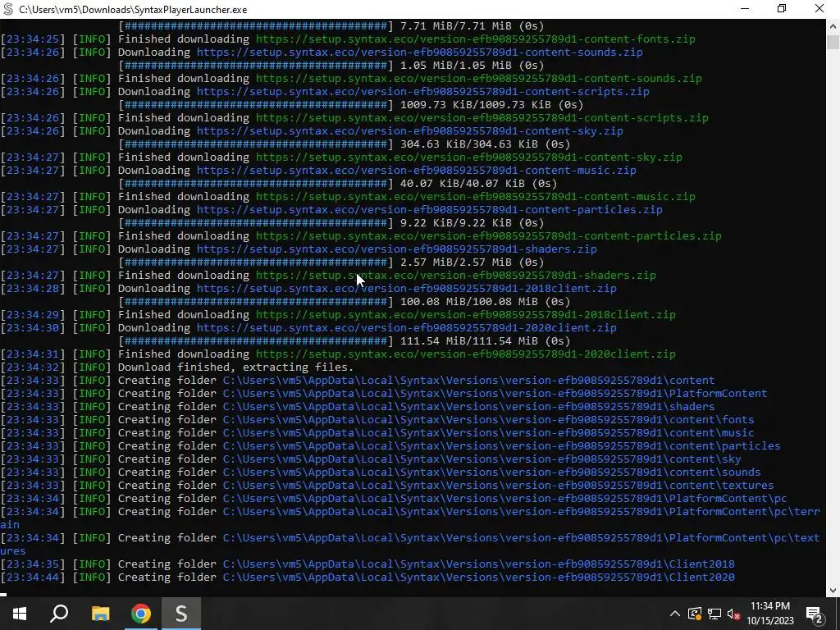This screenshot has width=840, height=630.
Task: Click the folder path ending in \Client2018
Action: [479, 564]
